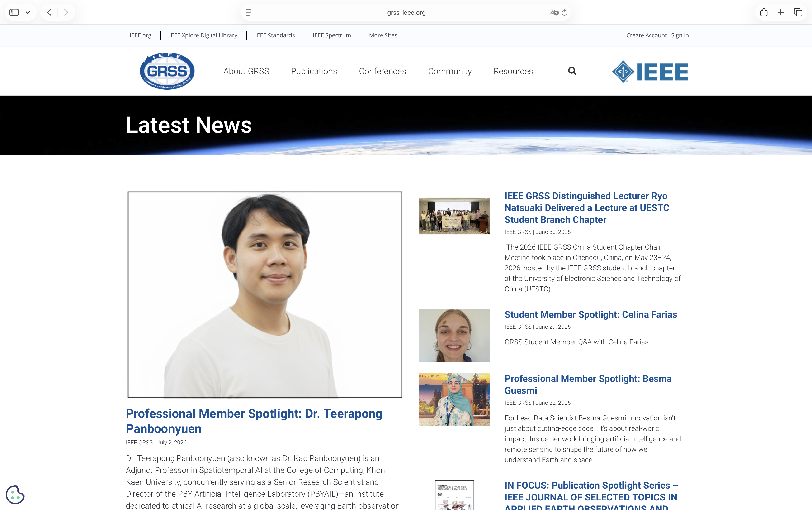This screenshot has width=812, height=510.
Task: Click the Besma Guesmi photo thumbnail
Action: click(454, 399)
